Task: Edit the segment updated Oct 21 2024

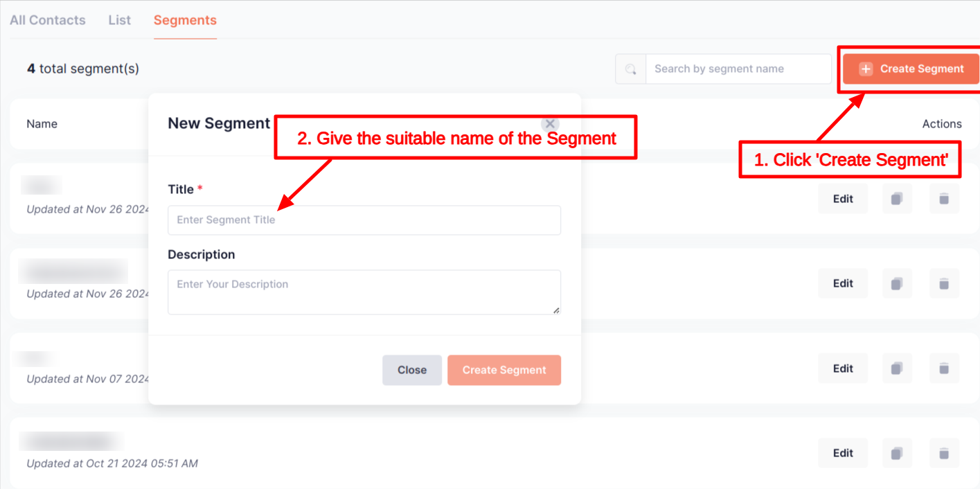Action: point(843,453)
